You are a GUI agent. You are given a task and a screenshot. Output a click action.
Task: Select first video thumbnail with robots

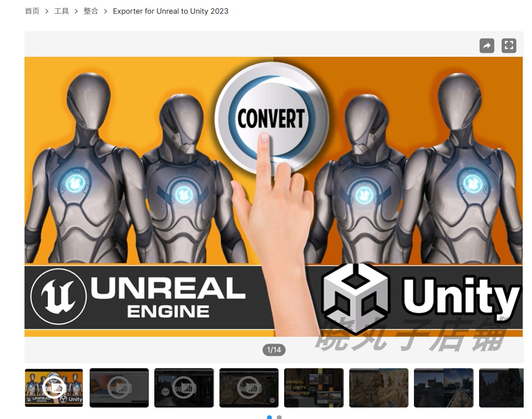pos(54,388)
